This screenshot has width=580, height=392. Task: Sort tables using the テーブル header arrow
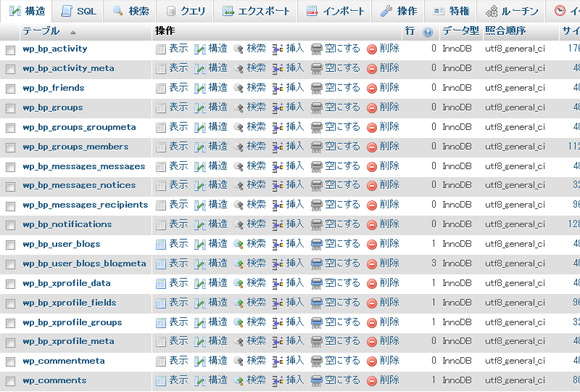(x=73, y=33)
